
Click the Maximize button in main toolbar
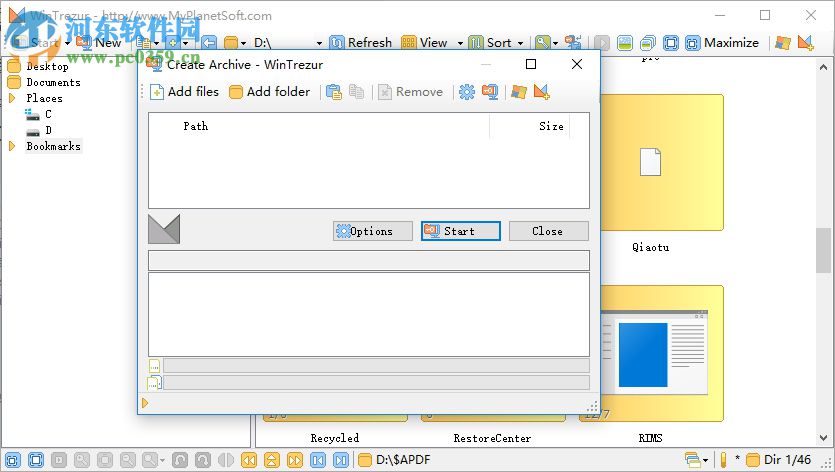[x=722, y=43]
